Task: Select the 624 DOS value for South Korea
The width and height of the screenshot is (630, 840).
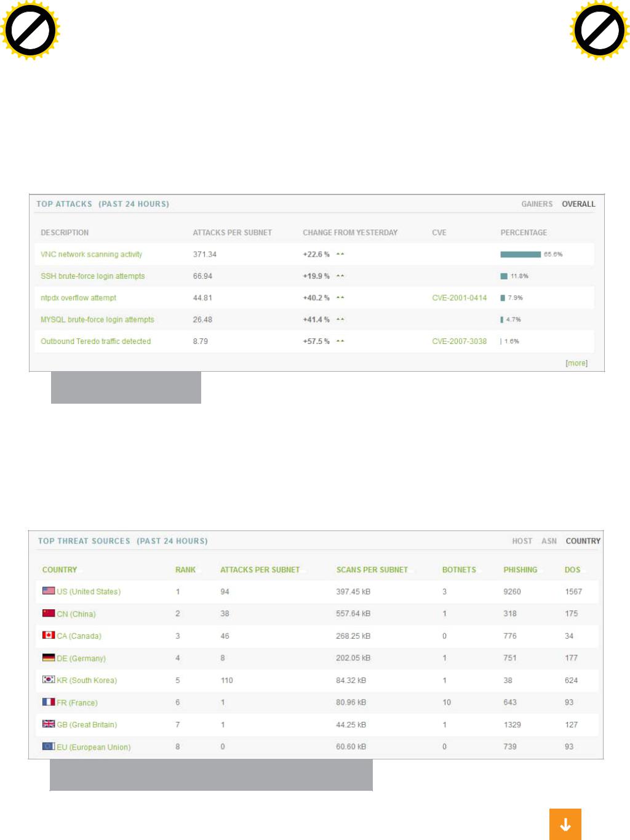Action: click(x=571, y=680)
